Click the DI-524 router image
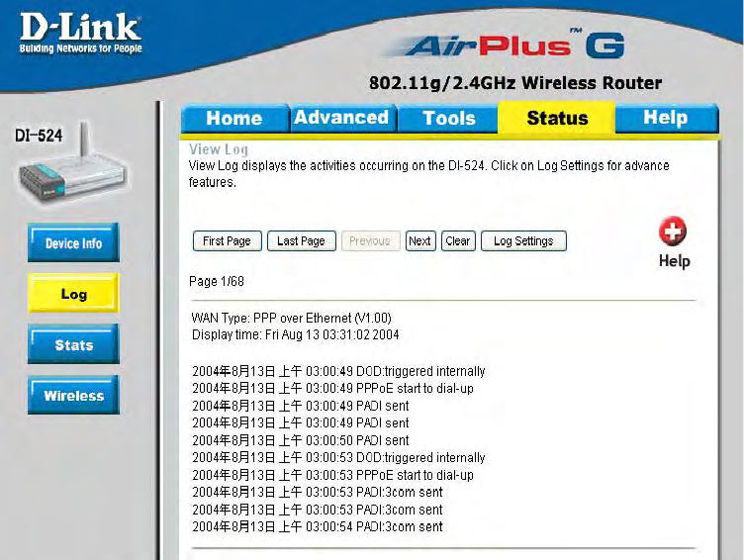 click(72, 164)
